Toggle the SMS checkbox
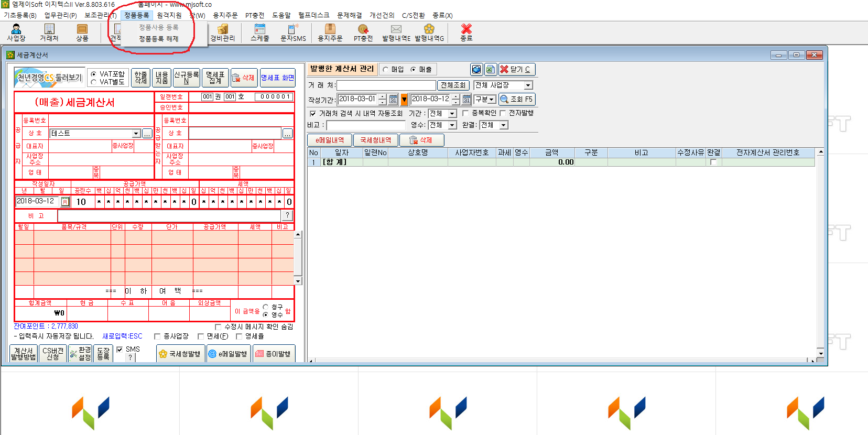 pyautogui.click(x=120, y=349)
